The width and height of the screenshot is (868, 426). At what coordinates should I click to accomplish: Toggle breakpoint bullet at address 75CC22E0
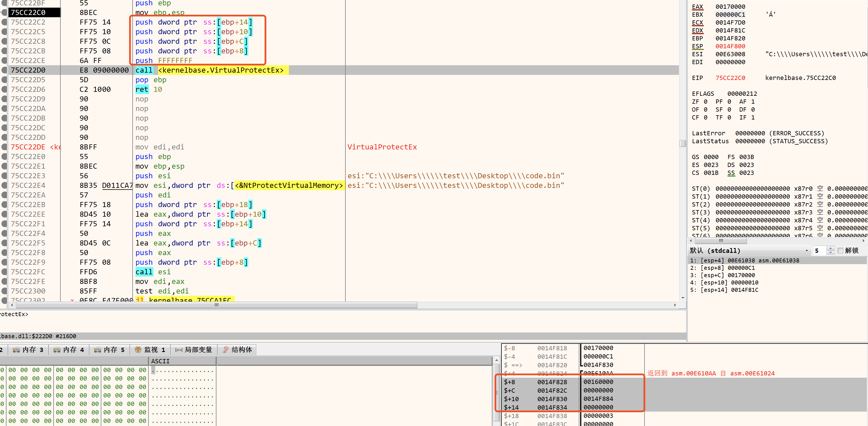pos(5,157)
